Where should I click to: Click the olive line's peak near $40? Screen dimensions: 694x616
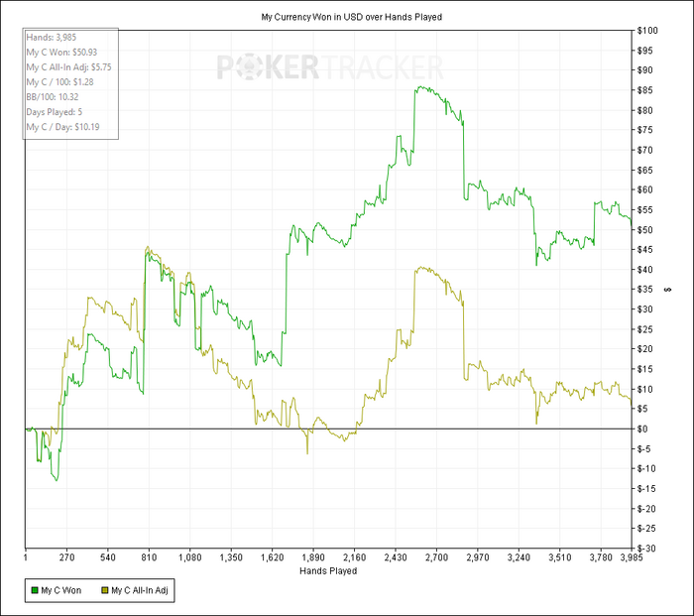tap(420, 268)
